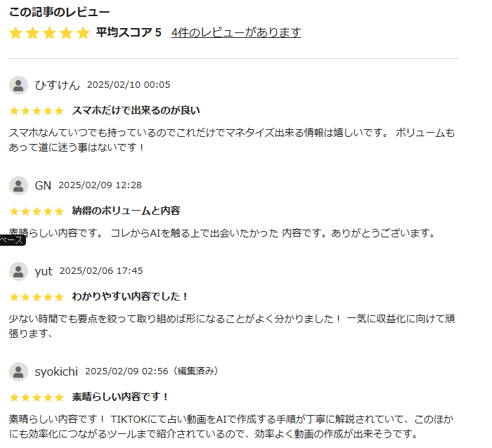
Task: Open reviewer name GN
Action: click(x=43, y=185)
